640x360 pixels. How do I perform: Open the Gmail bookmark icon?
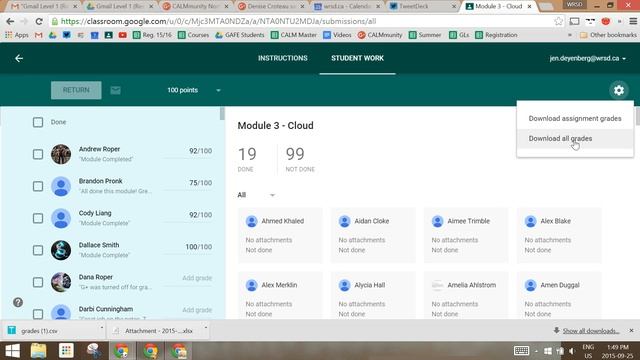(x=39, y=35)
